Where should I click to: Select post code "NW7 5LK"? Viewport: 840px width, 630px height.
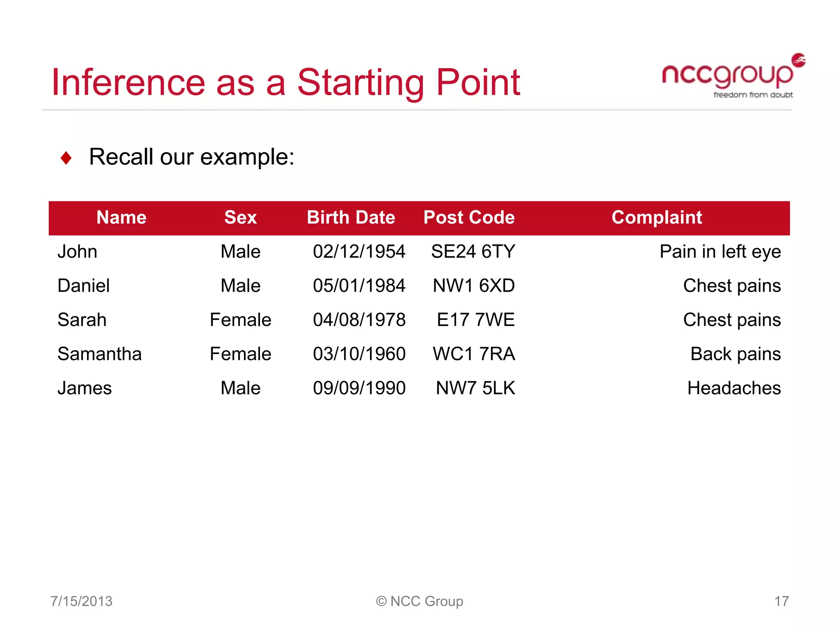coord(475,388)
